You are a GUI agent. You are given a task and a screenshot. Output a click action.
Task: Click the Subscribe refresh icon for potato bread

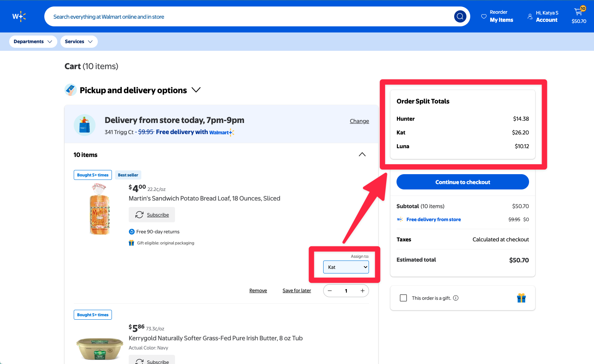pyautogui.click(x=139, y=215)
